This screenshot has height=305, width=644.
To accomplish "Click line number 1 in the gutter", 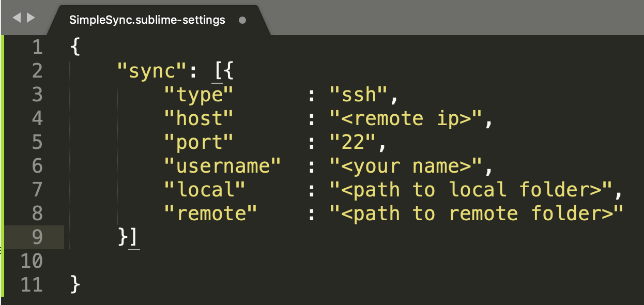I will (x=37, y=48).
